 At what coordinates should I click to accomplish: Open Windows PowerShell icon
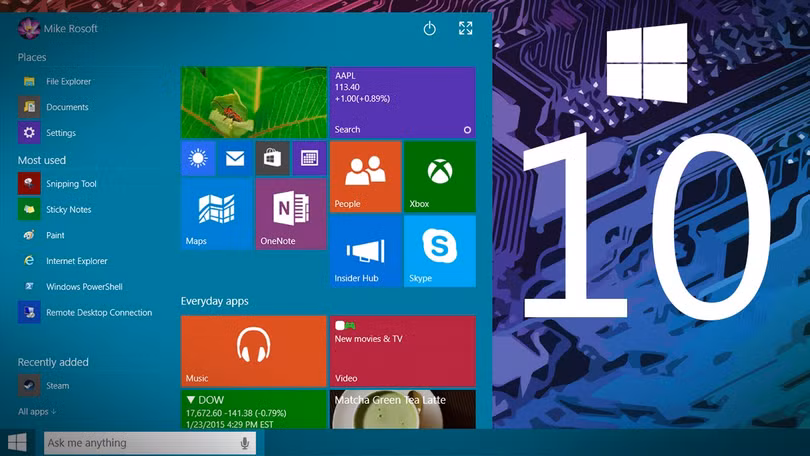pyautogui.click(x=29, y=287)
